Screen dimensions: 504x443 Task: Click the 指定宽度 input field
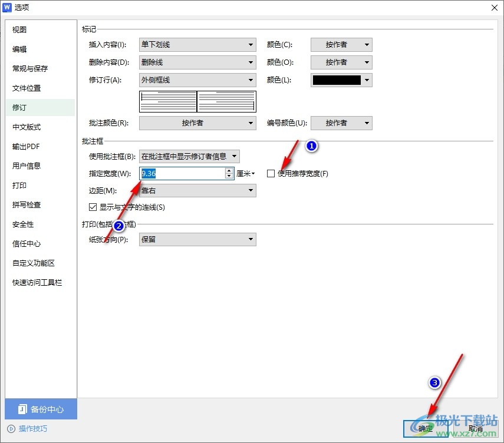(183, 173)
